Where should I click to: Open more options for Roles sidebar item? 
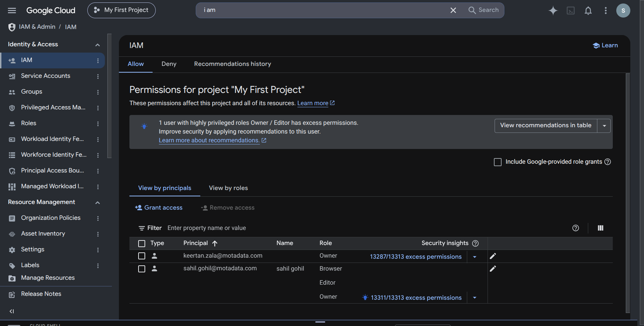pos(98,123)
